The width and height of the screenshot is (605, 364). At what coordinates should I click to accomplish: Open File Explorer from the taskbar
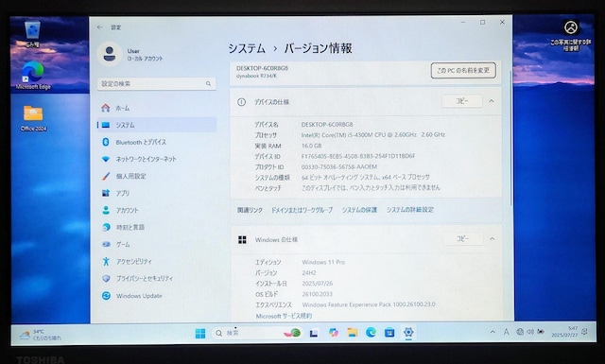[353, 333]
